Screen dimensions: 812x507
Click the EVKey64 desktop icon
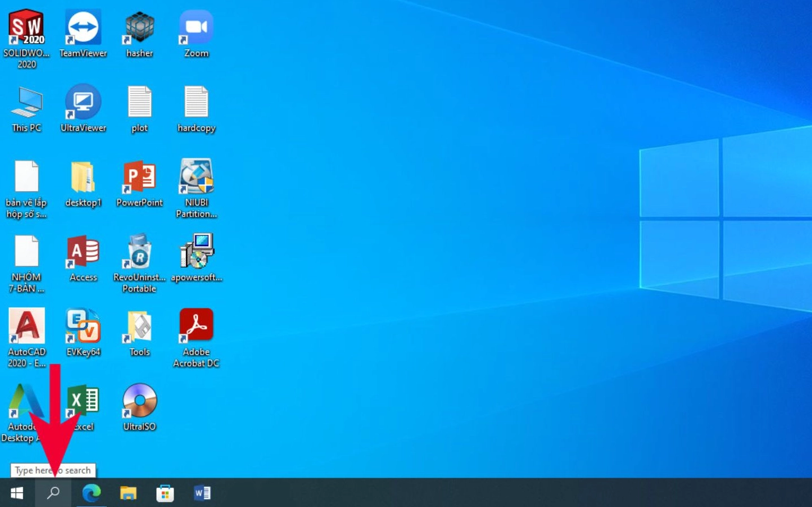click(83, 325)
